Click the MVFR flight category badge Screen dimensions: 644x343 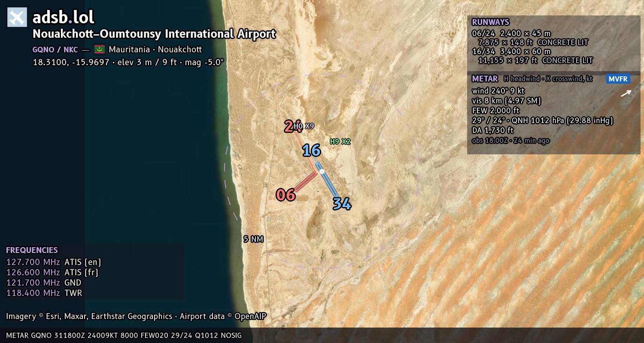pyautogui.click(x=618, y=79)
